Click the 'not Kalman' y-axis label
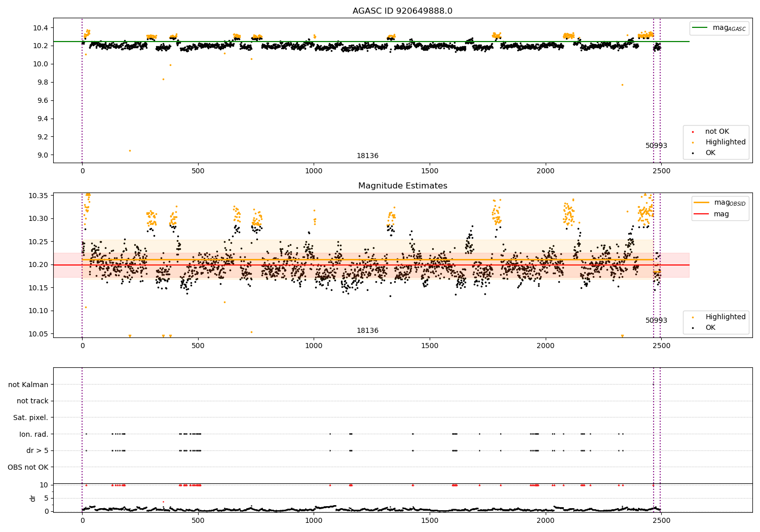The image size is (760, 532). [x=28, y=385]
